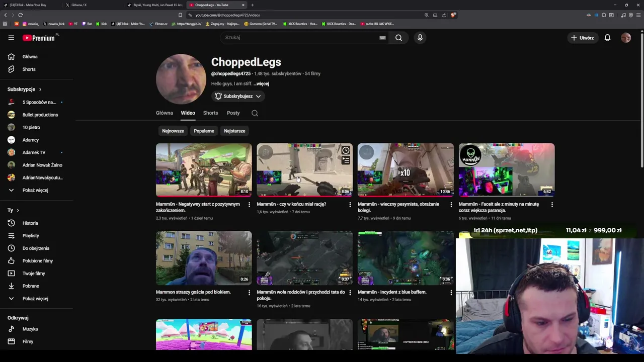Go to YouTube Premium logo home

(x=40, y=38)
